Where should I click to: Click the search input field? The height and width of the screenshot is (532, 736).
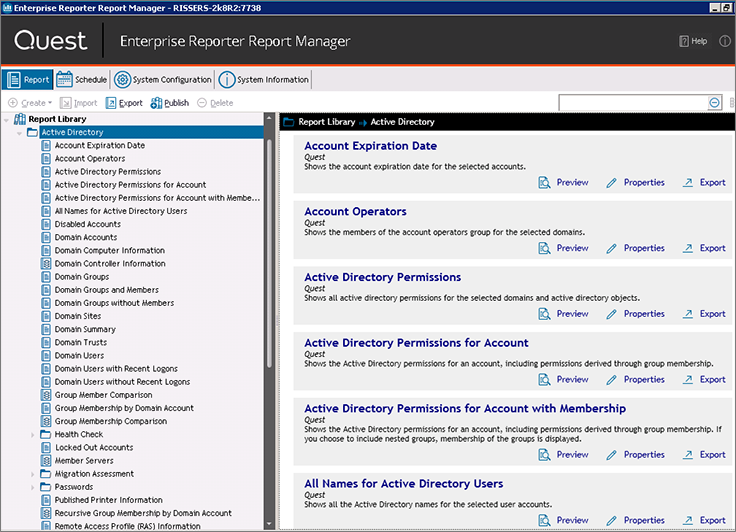click(x=633, y=102)
